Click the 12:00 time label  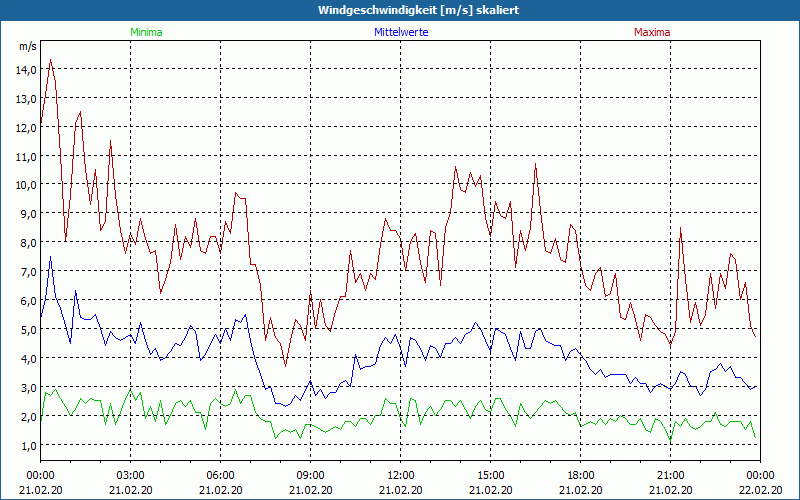pos(401,476)
